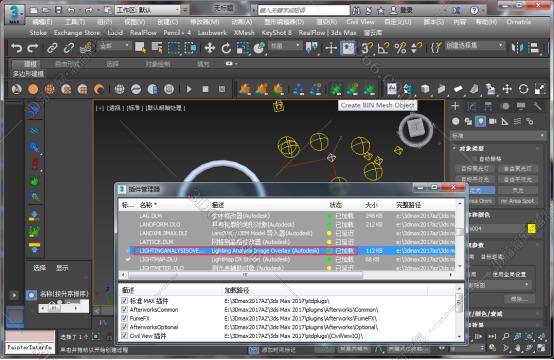The image size is (554, 360).
Task: Toggle the FumeFX path checkbox
Action: 124,318
